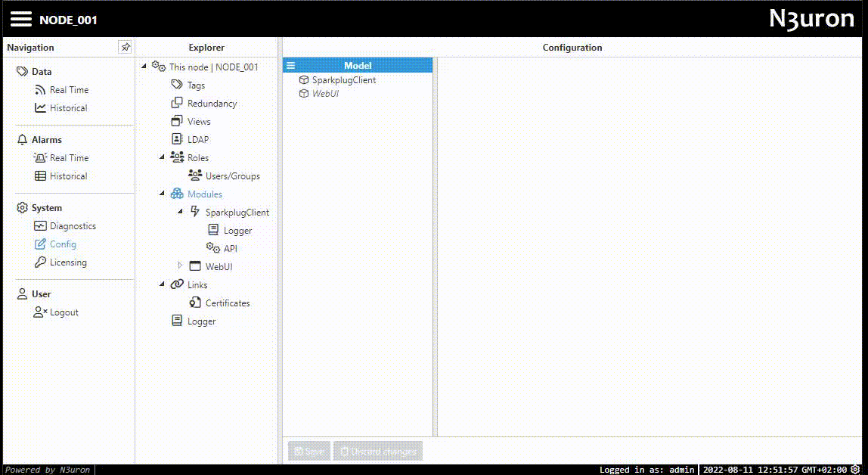The height and width of the screenshot is (475, 868).
Task: Pin the Navigation panel with pin icon
Action: click(x=126, y=48)
